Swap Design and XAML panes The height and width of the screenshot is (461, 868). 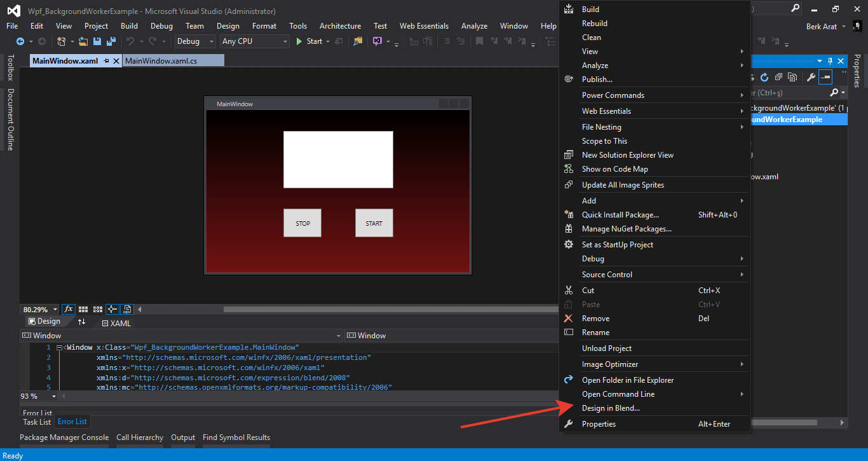tap(82, 322)
